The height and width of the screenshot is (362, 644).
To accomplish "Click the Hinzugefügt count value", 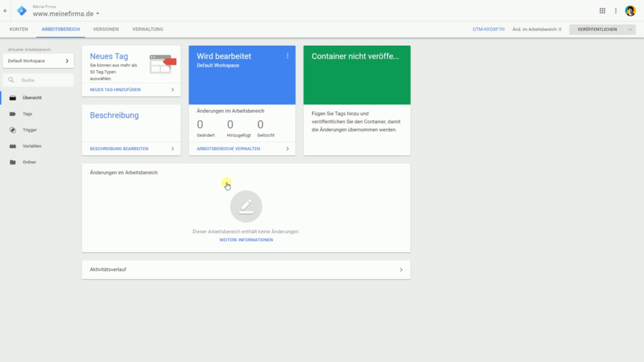I will coord(230,124).
